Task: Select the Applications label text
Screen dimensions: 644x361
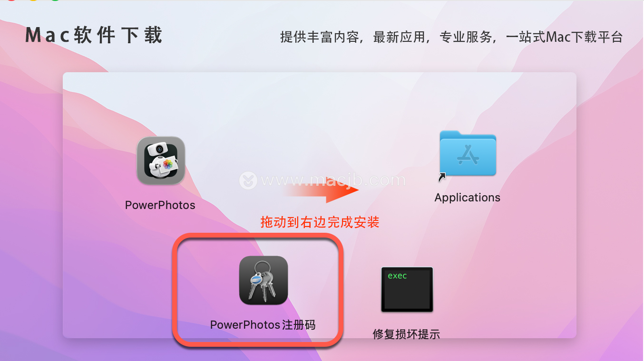Action: click(468, 198)
